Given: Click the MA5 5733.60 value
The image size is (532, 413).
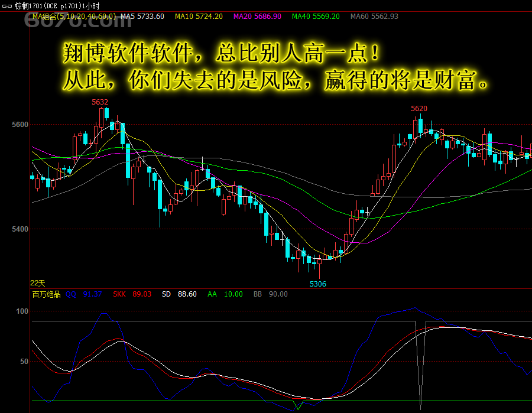Looking at the screenshot, I should tap(142, 17).
